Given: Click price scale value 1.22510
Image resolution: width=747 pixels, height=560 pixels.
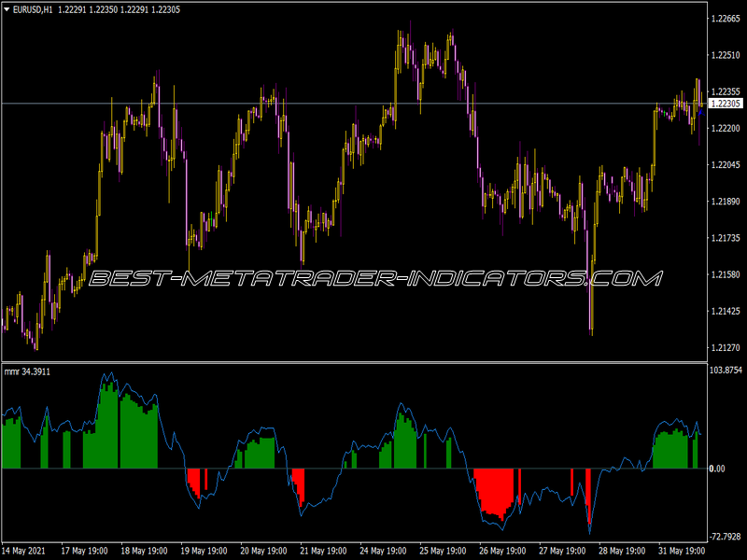Looking at the screenshot, I should click(726, 55).
